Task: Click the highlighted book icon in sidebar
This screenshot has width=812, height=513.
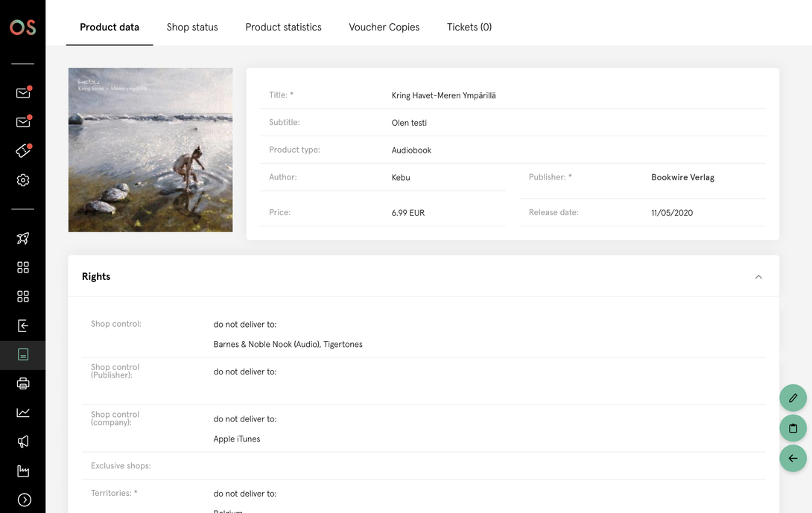Action: [23, 355]
